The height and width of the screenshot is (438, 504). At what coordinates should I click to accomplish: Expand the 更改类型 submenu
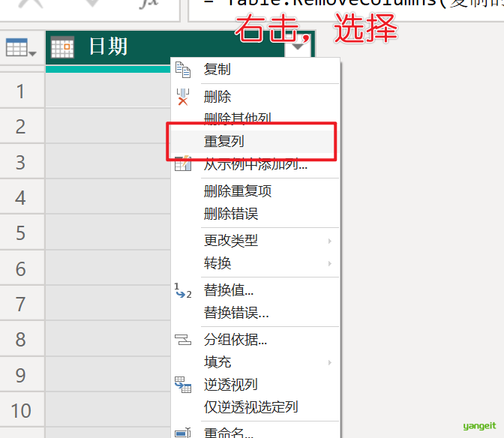click(x=329, y=241)
